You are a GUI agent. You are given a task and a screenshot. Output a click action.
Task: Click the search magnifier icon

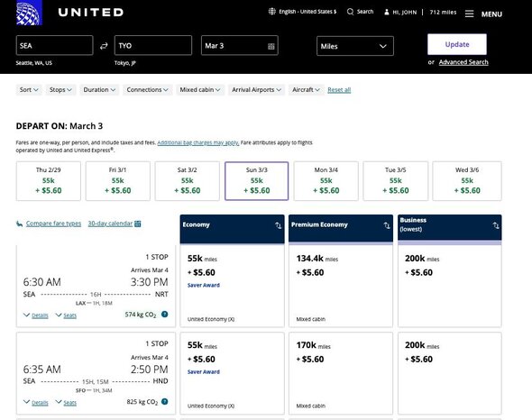[350, 12]
